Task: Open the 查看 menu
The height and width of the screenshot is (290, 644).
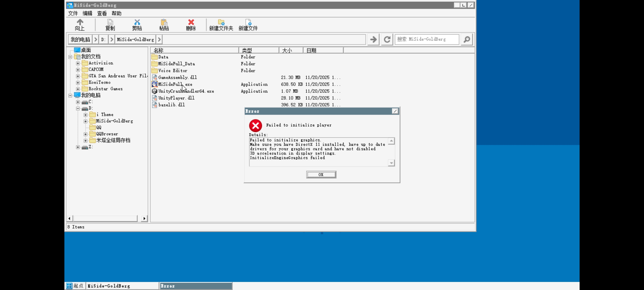Action: click(x=102, y=13)
